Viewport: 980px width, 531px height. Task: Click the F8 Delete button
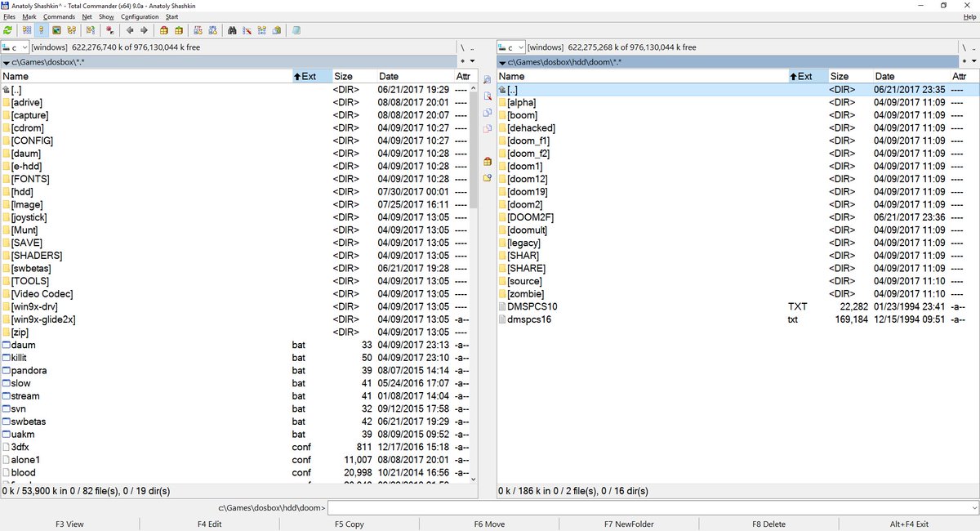point(768,524)
